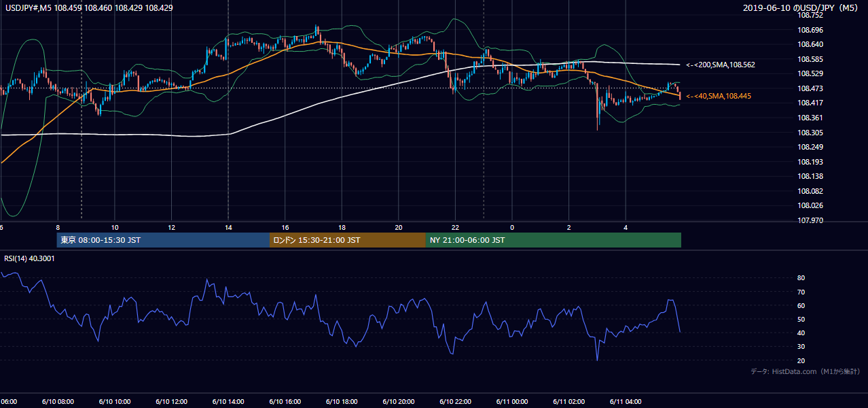Screen dimensions: 868x408
Task: Click hour label 18 on price chart axis
Action: click(342, 227)
